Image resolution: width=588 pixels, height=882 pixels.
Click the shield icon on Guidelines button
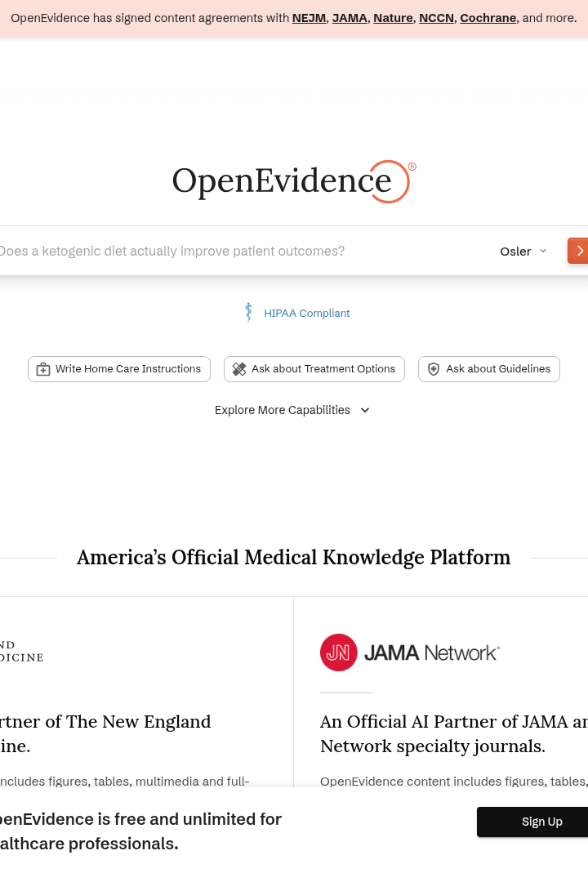tap(434, 369)
